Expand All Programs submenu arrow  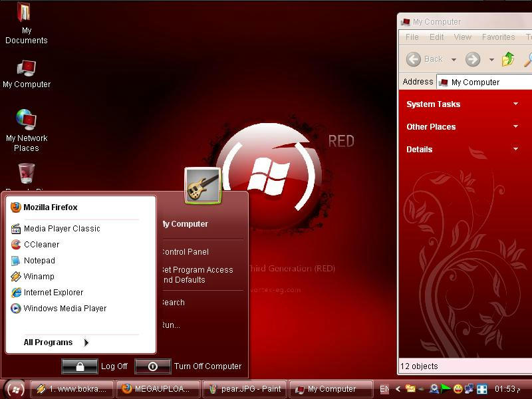point(86,342)
